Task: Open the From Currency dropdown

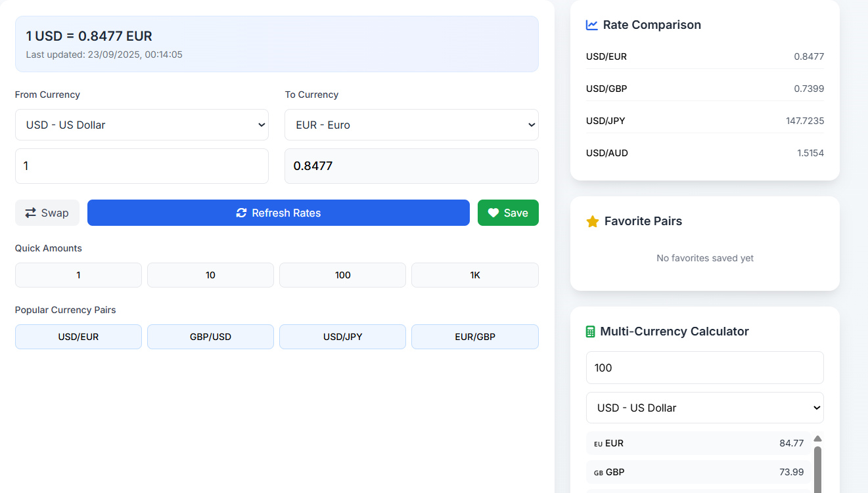Action: coord(142,125)
